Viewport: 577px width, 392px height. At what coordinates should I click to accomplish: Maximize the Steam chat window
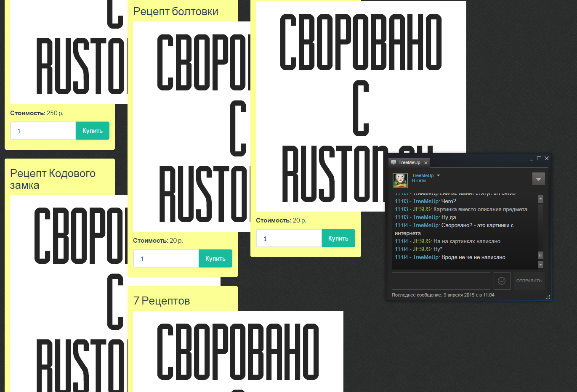click(539, 159)
